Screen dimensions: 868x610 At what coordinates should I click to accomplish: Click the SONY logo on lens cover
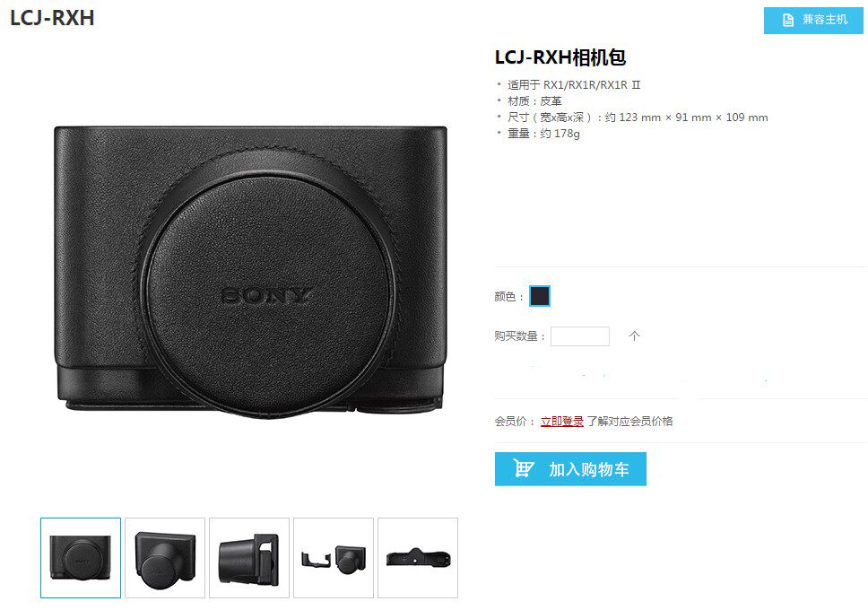pos(266,296)
